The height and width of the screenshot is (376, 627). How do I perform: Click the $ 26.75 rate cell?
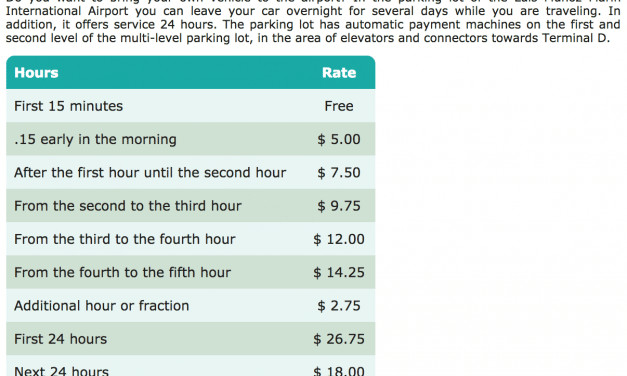(339, 338)
